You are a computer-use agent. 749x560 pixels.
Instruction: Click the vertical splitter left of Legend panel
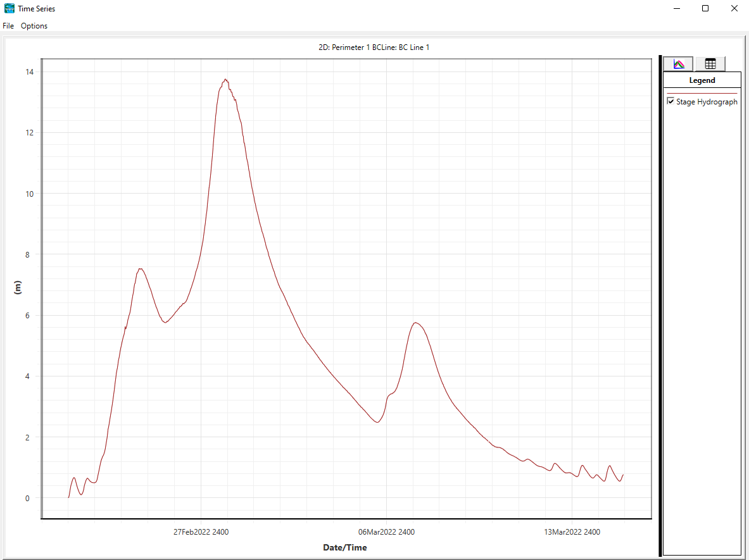(660, 304)
